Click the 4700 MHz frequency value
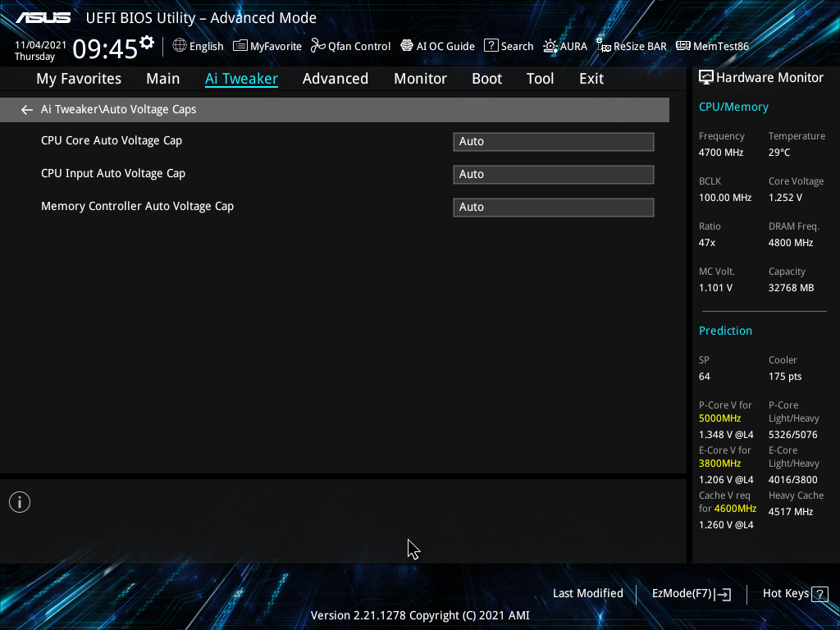The height and width of the screenshot is (630, 840). click(x=720, y=152)
